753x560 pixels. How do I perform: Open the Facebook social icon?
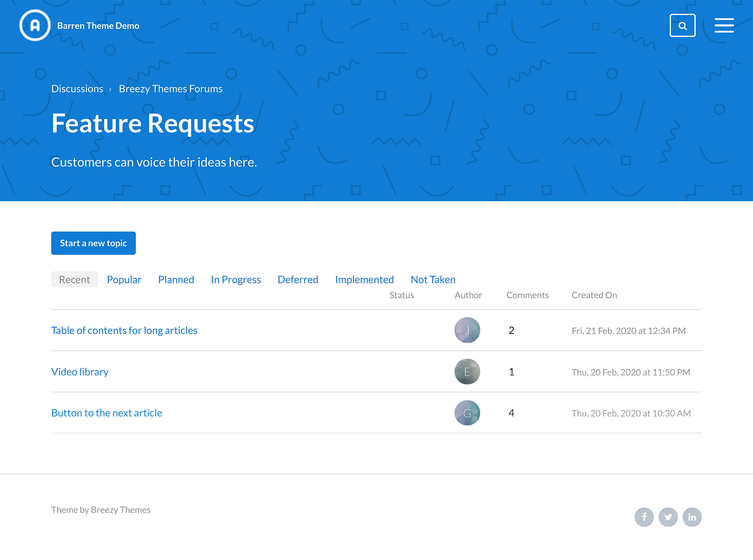click(x=644, y=517)
